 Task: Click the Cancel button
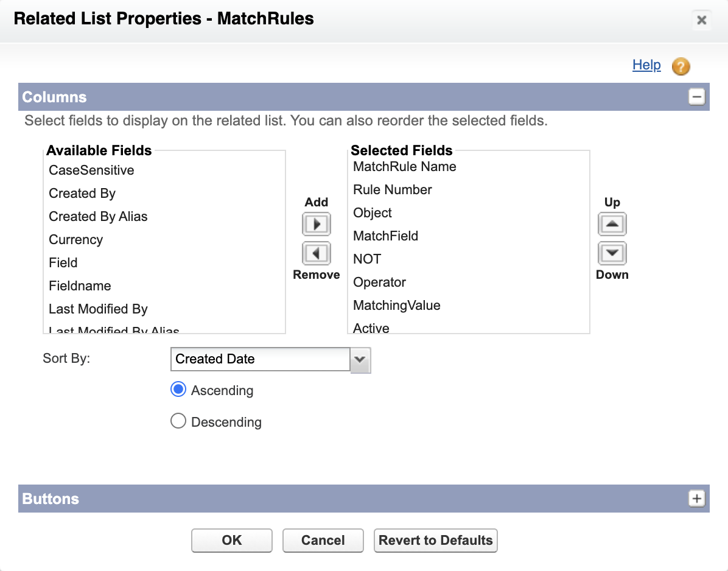pyautogui.click(x=323, y=541)
